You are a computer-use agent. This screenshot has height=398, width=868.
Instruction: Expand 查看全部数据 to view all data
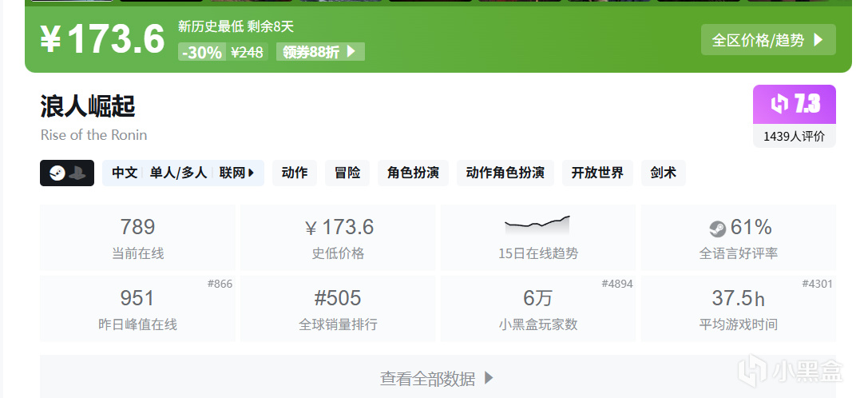[438, 379]
